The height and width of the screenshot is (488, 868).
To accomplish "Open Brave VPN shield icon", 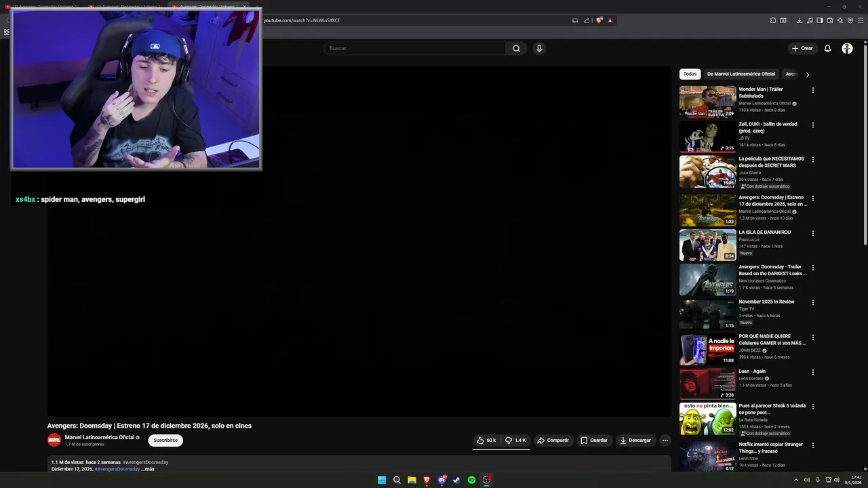I will (850, 20).
